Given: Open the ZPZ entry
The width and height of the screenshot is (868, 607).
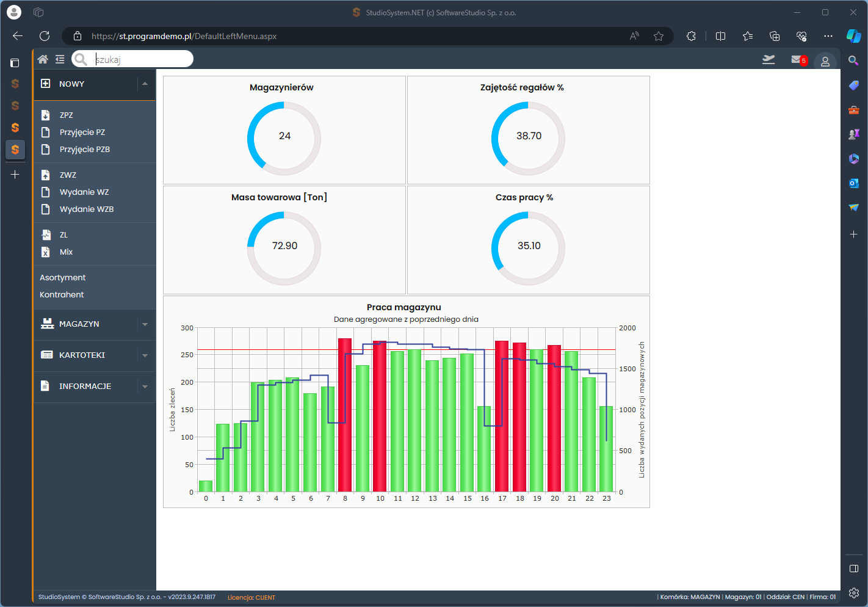Looking at the screenshot, I should tap(67, 115).
